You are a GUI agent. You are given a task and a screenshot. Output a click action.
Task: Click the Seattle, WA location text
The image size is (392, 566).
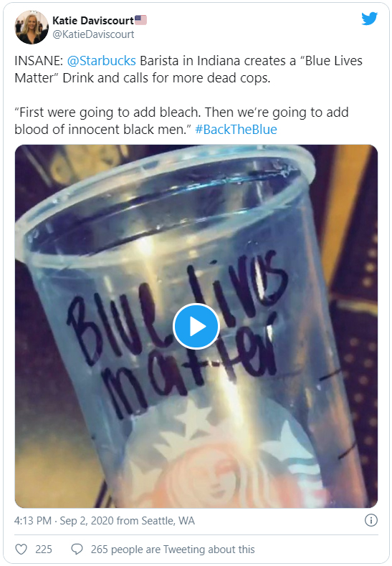point(168,521)
